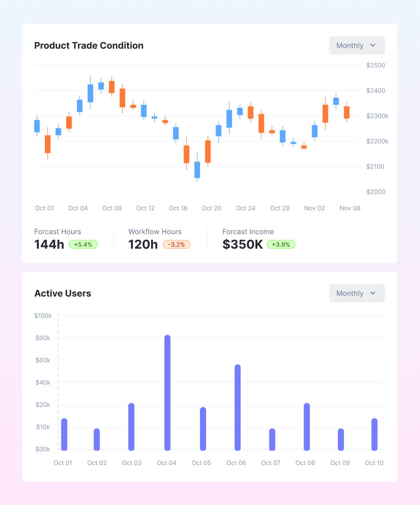Click the last orange candlestick at Nov 06
420x505 pixels.
[x=347, y=112]
